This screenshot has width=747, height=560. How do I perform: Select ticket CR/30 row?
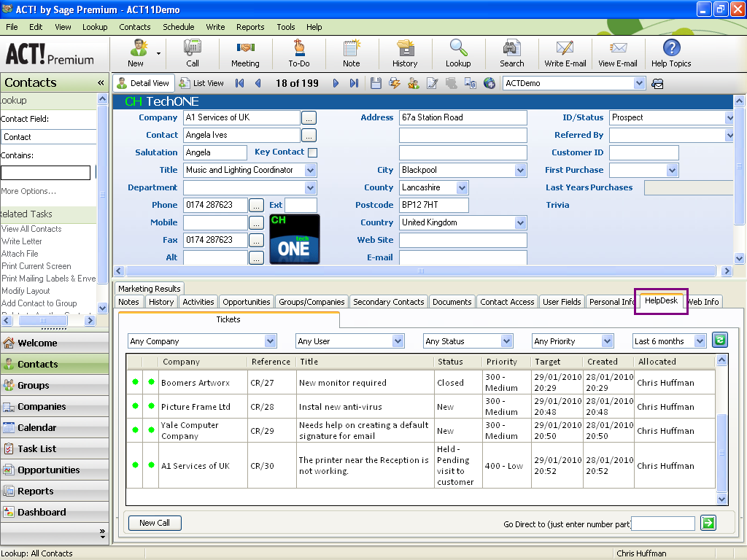pos(421,466)
